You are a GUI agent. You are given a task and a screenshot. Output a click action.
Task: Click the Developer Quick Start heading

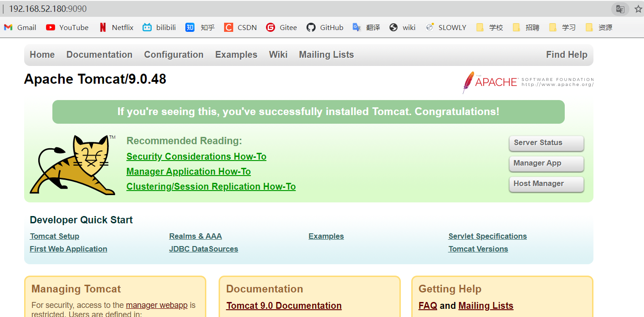[81, 220]
